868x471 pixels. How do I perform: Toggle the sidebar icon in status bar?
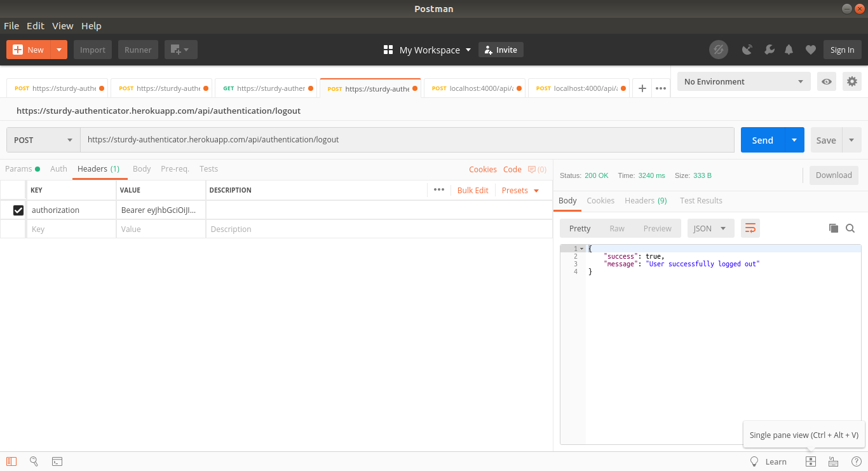point(11,461)
